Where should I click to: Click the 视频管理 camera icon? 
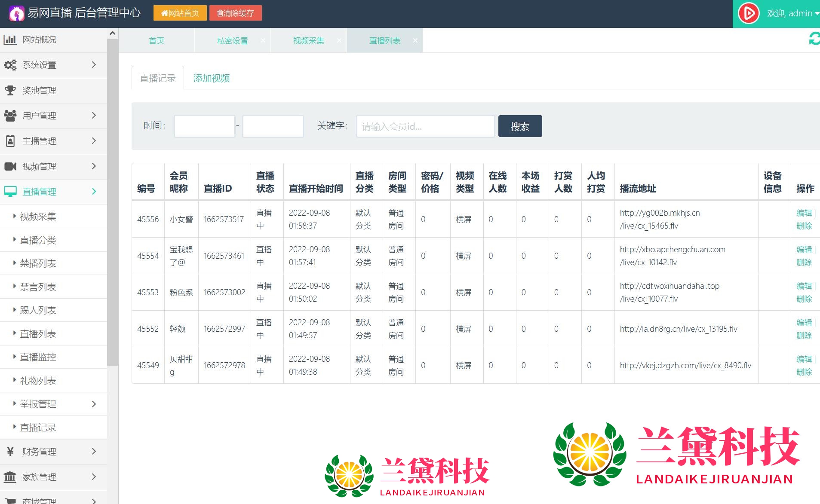[x=10, y=166]
